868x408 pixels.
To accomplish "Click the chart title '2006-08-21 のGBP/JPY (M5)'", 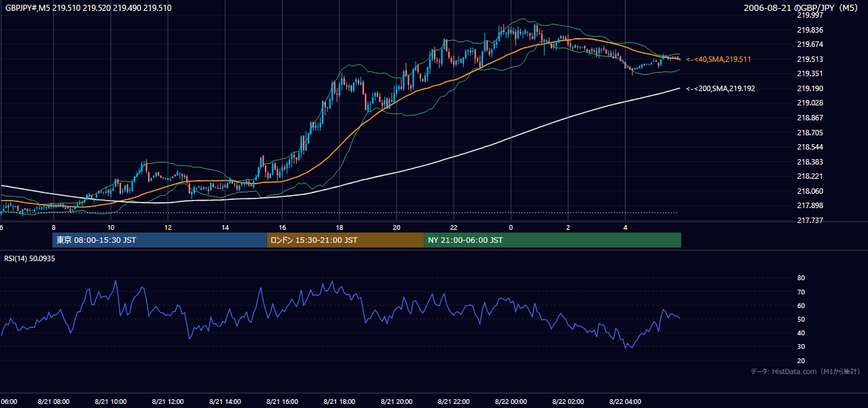I will tap(802, 8).
